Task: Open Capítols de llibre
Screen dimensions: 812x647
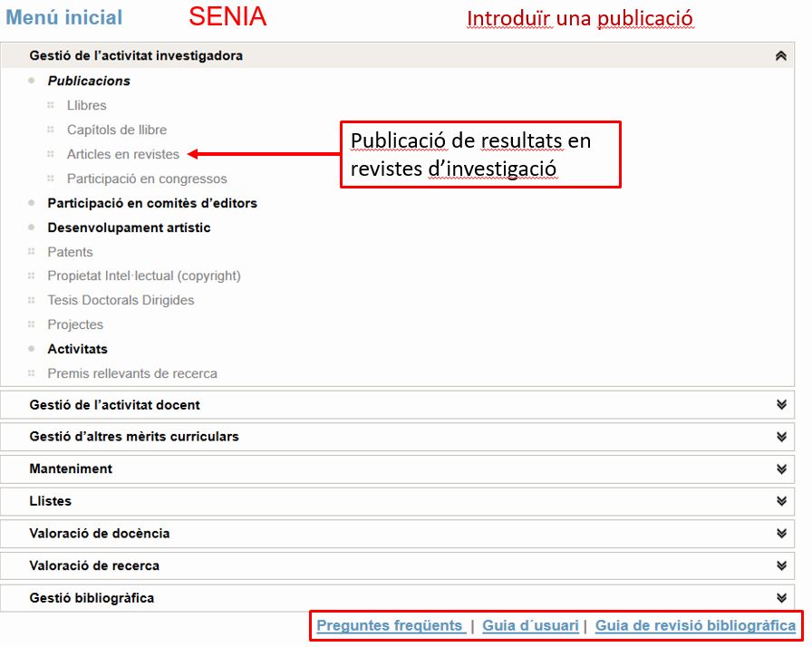Action: 117,130
